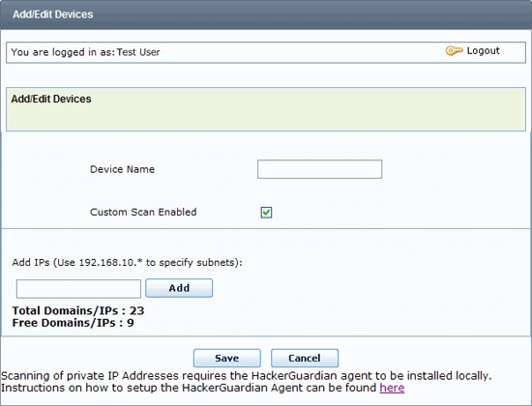The image size is (532, 406).
Task: Uncheck the Custom Scan Enabled checkbox
Action: point(266,213)
